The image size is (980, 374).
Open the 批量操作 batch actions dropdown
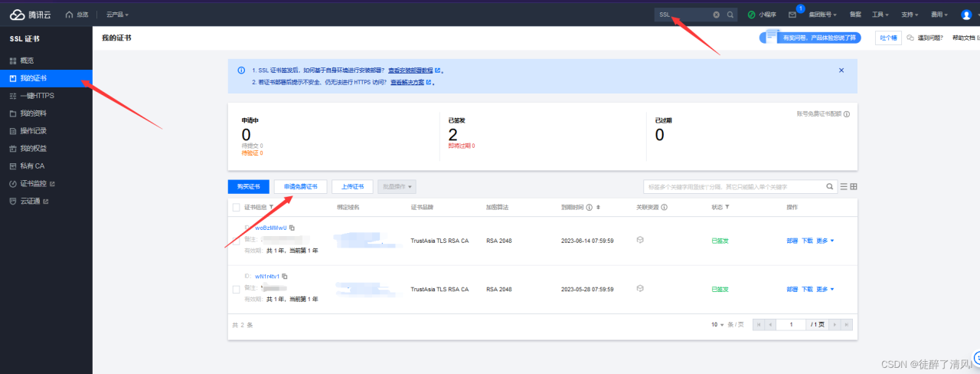pos(397,186)
